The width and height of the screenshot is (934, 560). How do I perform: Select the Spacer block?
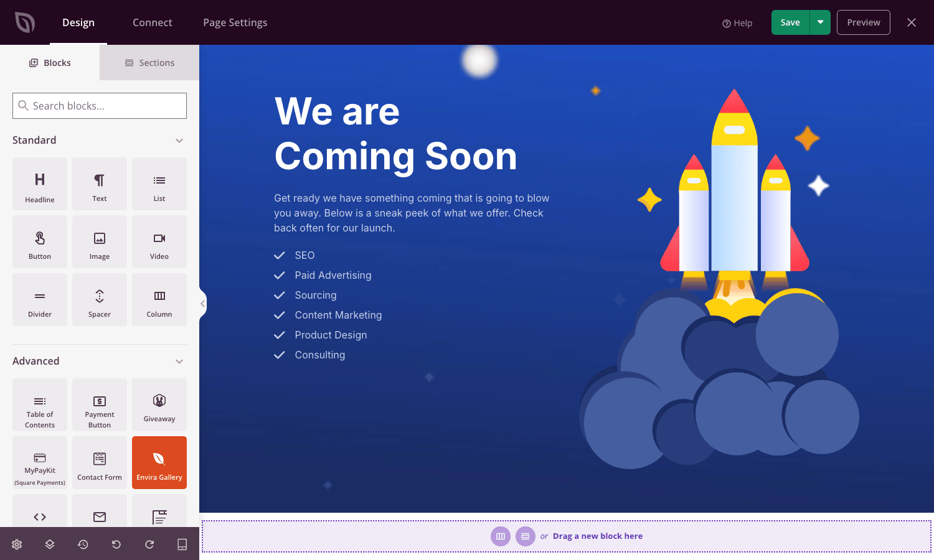(x=100, y=300)
